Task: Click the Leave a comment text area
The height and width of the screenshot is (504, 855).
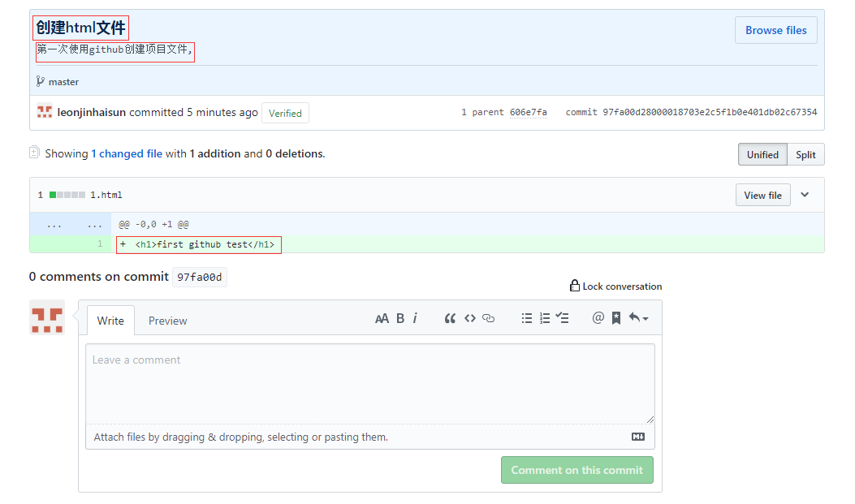Action: (369, 384)
